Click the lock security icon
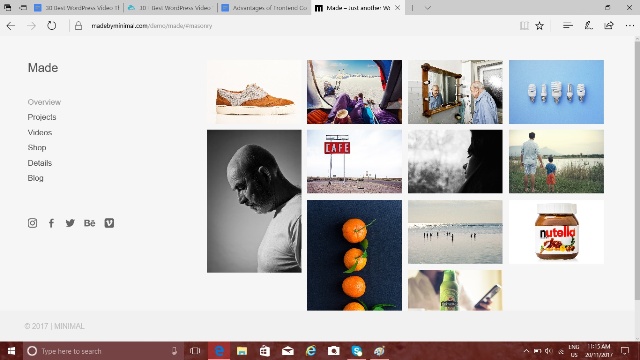 pyautogui.click(x=78, y=26)
